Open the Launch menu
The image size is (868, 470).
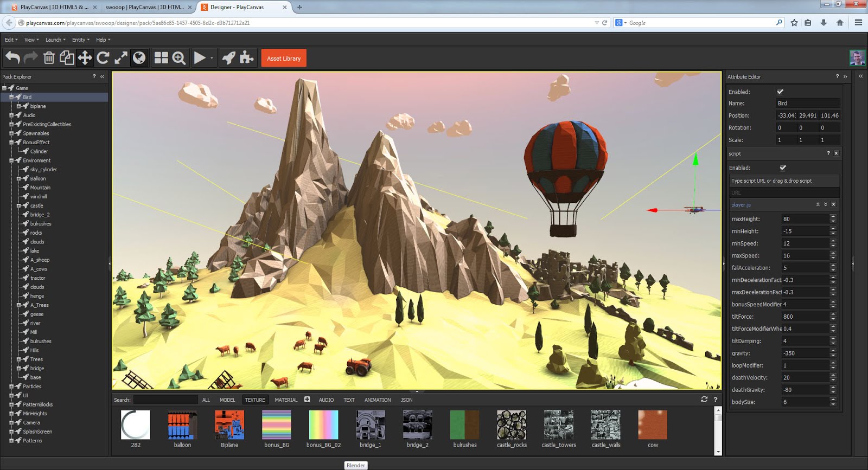coord(55,40)
